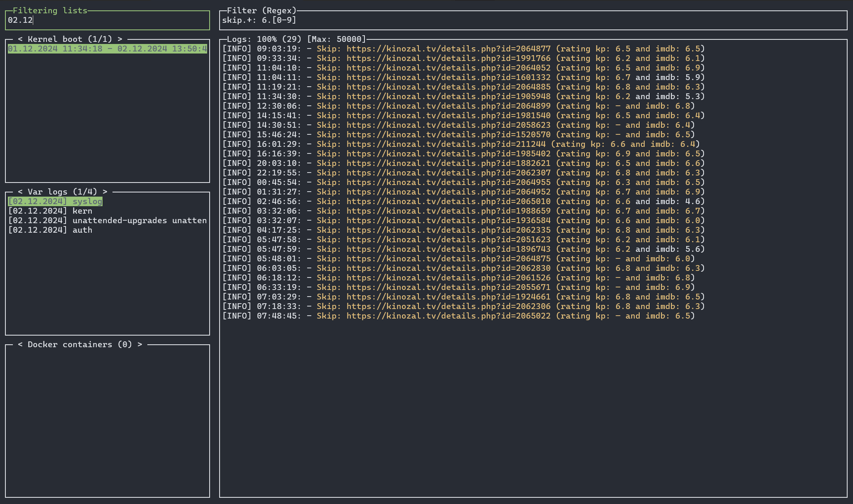Click the log line at 11:04:10
The image size is (853, 504).
[464, 68]
